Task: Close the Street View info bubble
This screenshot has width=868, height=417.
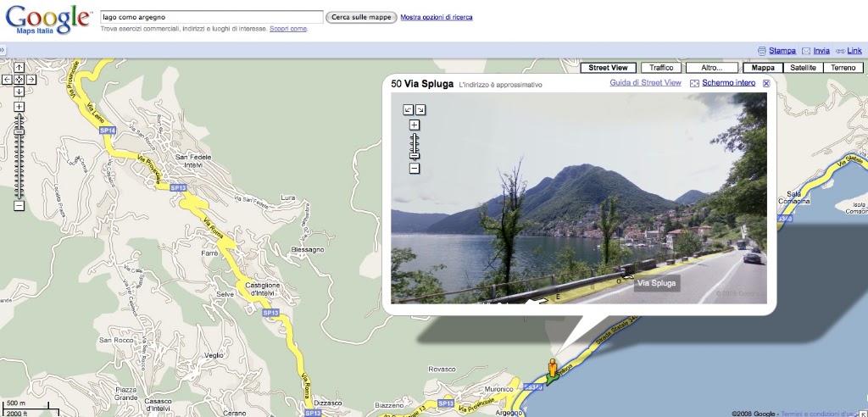Action: coord(766,83)
